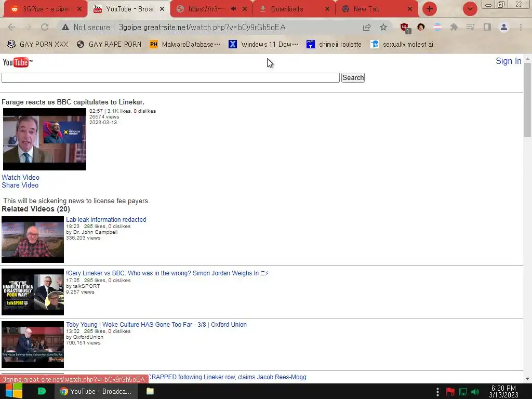
Task: Click the 'Related Videos (20)' heading
Action: (x=36, y=209)
